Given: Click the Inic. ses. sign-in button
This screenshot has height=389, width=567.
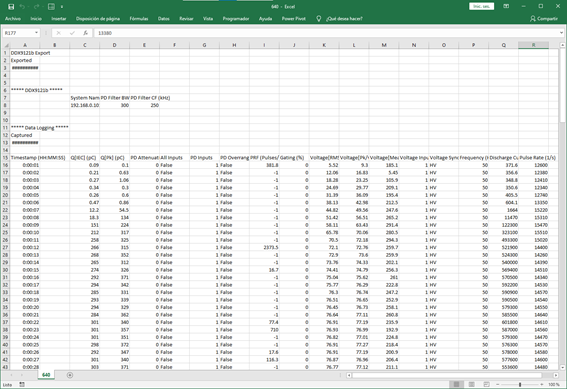Looking at the screenshot, I should point(481,6).
